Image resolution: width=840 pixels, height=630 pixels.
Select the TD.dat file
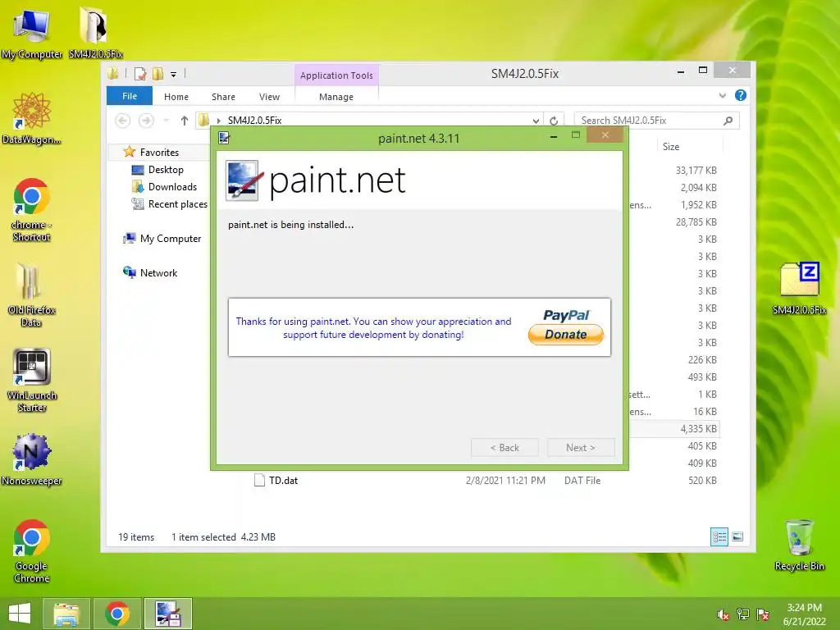click(x=283, y=481)
